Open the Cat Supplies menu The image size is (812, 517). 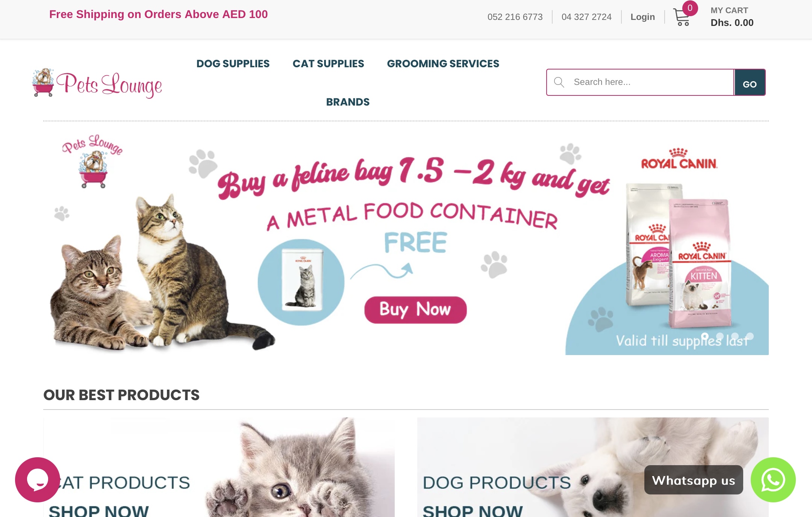328,64
